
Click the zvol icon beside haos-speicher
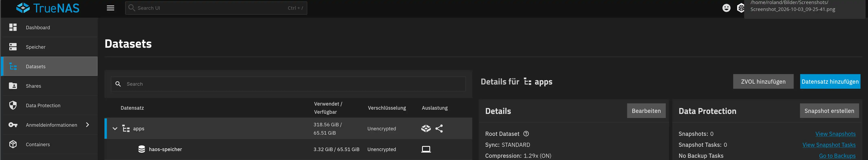[142, 149]
